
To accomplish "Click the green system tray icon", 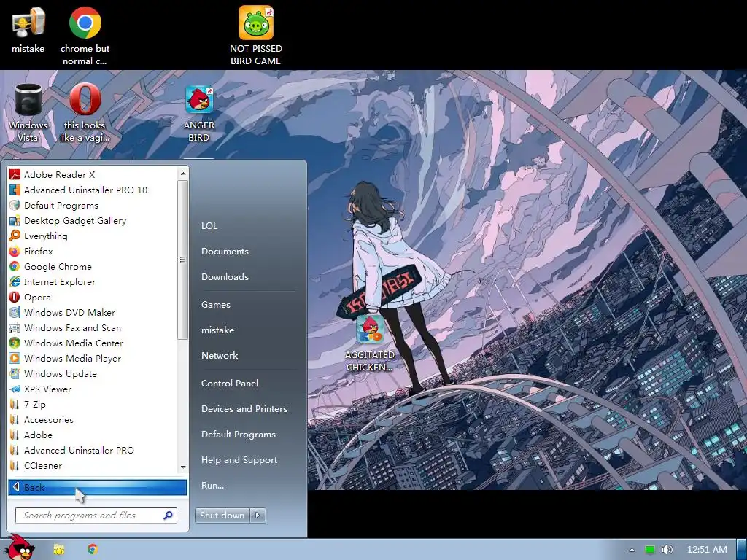I will pyautogui.click(x=649, y=550).
